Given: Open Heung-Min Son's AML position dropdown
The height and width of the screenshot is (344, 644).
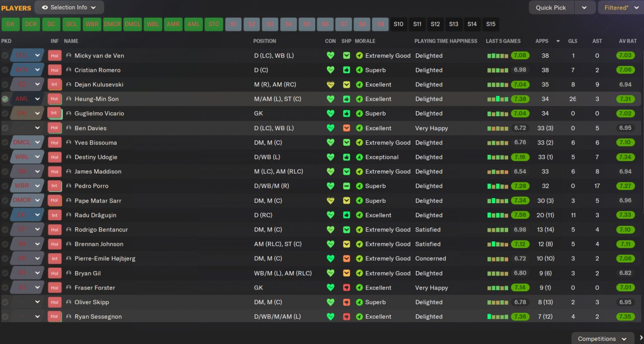Looking at the screenshot, I should click(37, 99).
